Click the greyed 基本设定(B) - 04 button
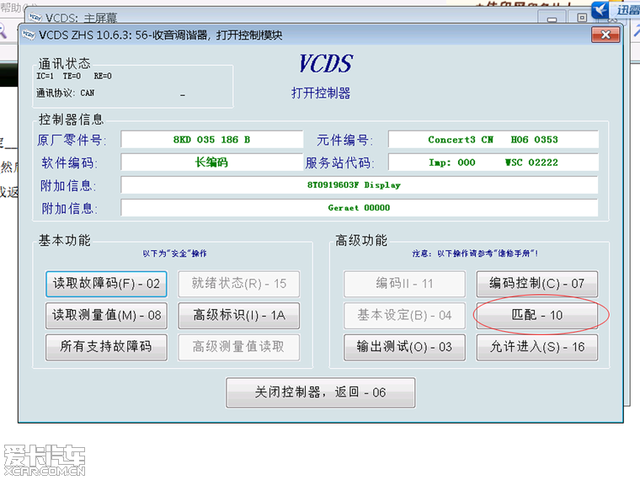The image size is (640, 480). (x=404, y=315)
